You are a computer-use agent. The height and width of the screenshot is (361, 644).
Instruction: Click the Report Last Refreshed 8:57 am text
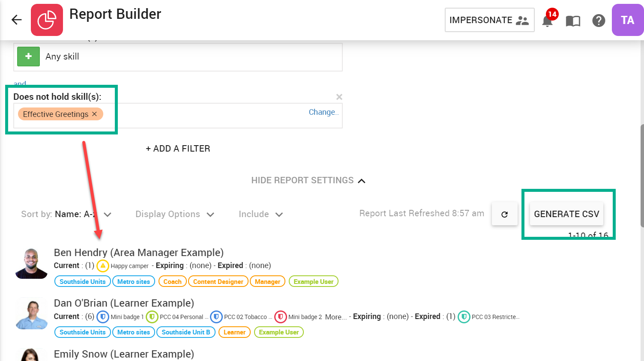tap(422, 213)
